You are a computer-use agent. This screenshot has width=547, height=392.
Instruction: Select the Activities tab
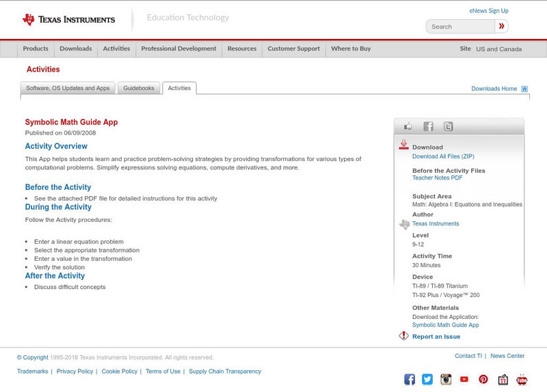point(179,88)
